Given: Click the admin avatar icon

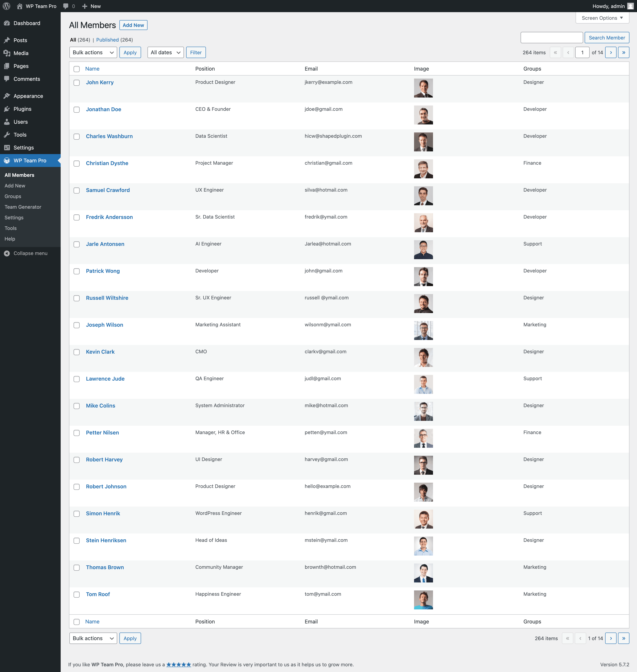Looking at the screenshot, I should [x=630, y=6].
